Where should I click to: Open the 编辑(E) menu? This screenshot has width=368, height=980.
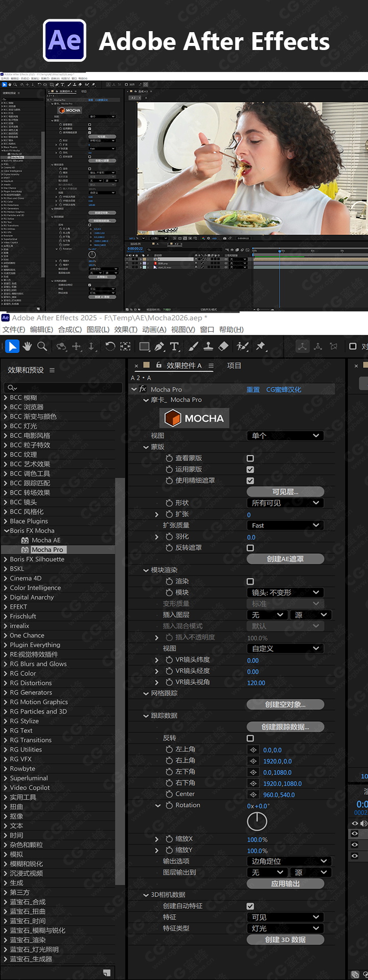pyautogui.click(x=41, y=330)
